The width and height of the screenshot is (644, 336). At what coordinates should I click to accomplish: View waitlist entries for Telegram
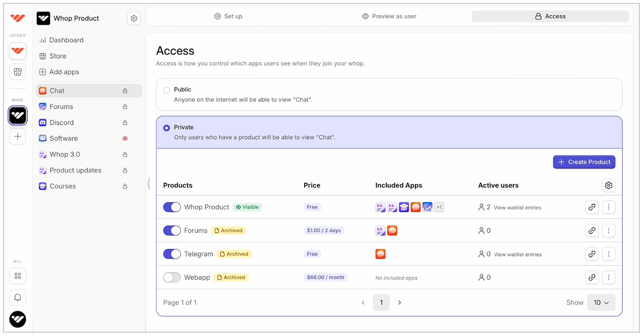(518, 254)
